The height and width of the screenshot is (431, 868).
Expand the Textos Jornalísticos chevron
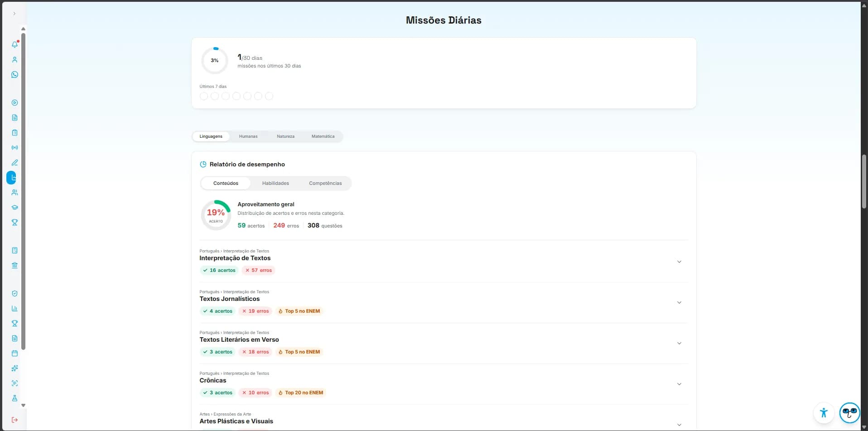[679, 302]
